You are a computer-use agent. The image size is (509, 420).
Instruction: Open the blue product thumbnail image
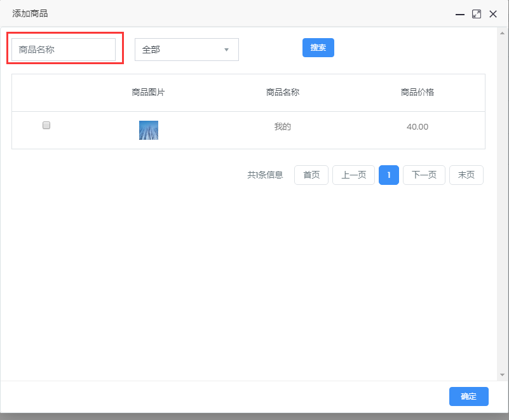point(149,130)
